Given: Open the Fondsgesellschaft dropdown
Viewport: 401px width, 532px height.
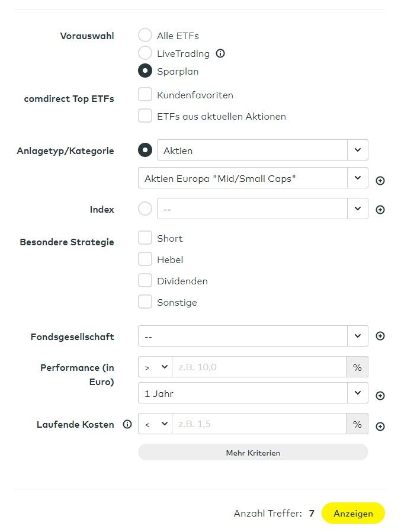Looking at the screenshot, I should click(253, 336).
